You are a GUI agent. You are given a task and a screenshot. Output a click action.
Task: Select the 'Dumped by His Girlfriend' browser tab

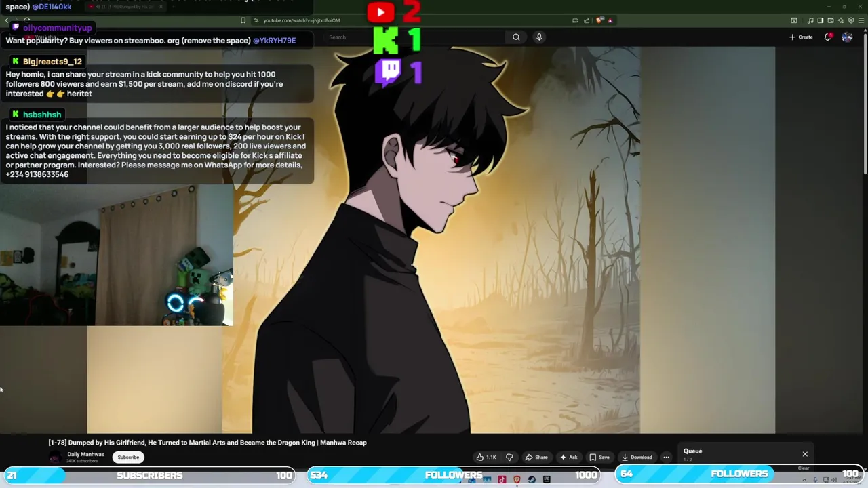click(125, 7)
